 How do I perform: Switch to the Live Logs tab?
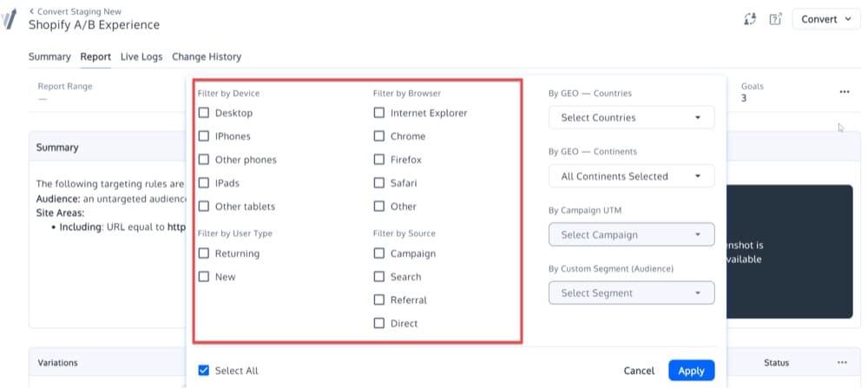tap(141, 57)
